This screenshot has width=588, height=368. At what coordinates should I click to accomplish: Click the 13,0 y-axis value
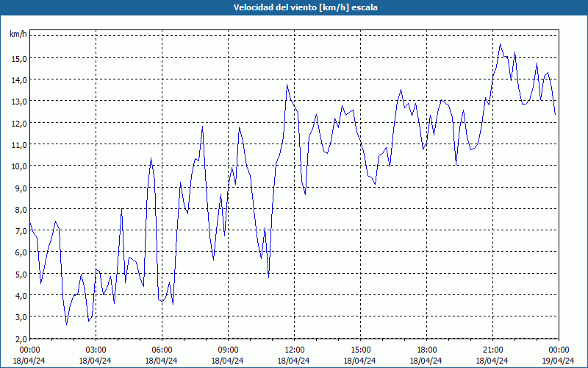tap(19, 102)
